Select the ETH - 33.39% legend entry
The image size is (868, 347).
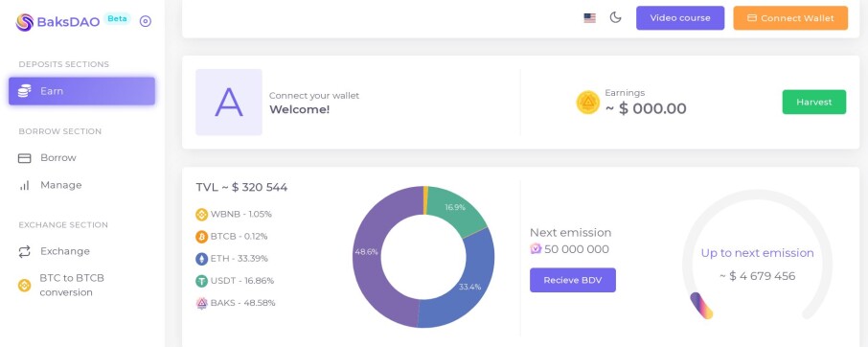[x=232, y=259]
